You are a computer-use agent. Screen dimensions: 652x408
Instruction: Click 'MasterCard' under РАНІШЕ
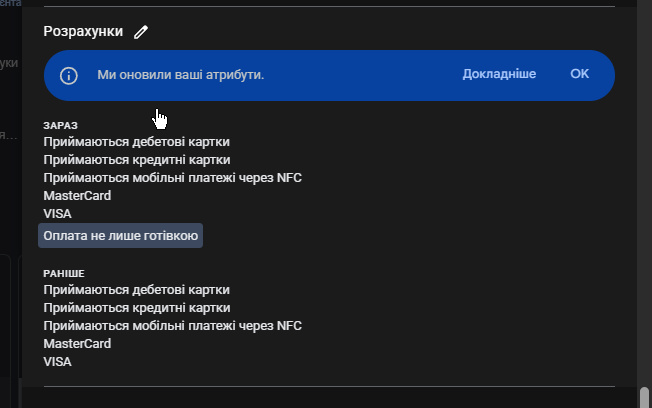click(x=77, y=344)
